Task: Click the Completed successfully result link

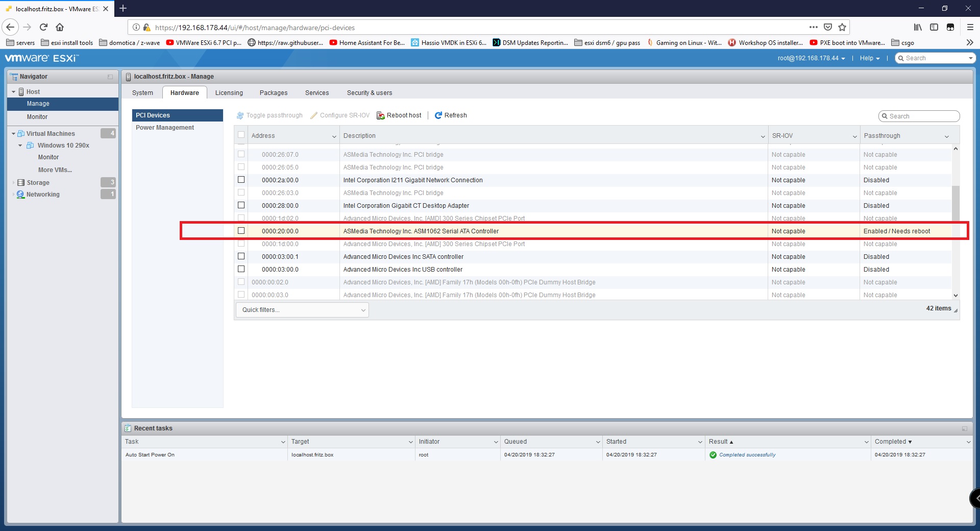Action: (x=747, y=455)
